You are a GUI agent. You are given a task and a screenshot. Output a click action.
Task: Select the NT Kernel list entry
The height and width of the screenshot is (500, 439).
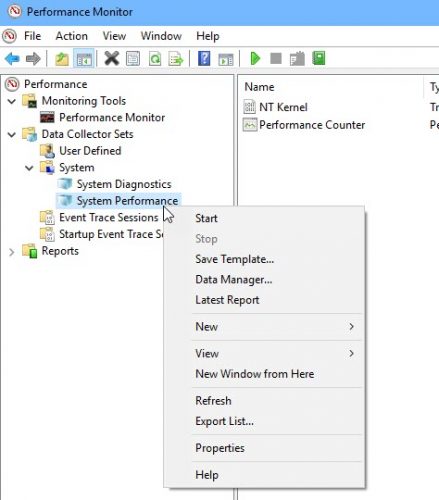point(283,107)
